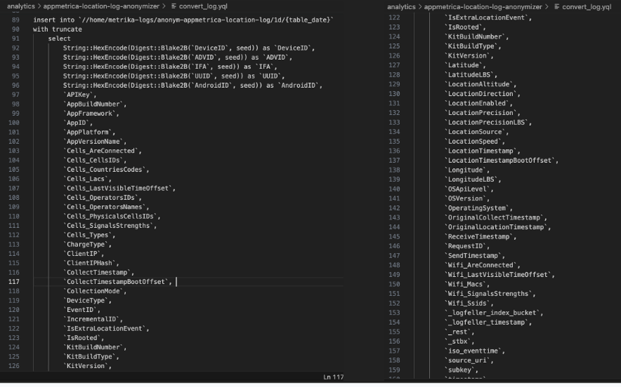Place cursor on the 'select' keyword line

pos(59,38)
